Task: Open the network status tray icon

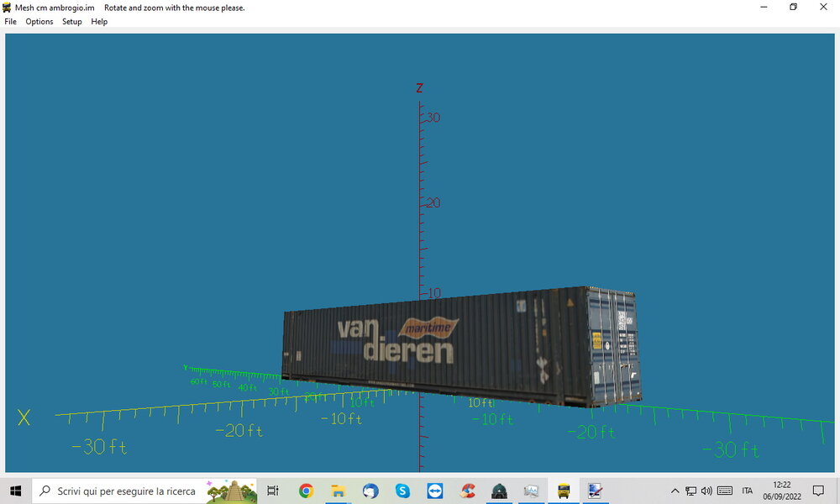Action: click(691, 491)
